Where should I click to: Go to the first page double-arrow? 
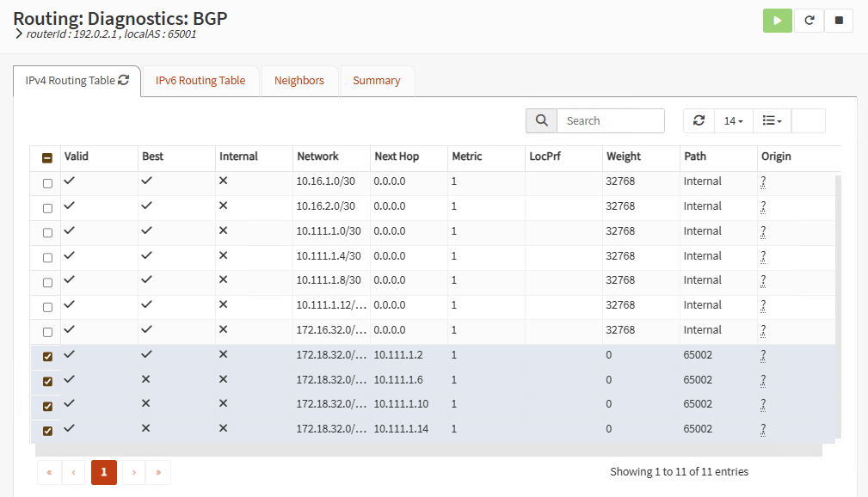[x=49, y=472]
